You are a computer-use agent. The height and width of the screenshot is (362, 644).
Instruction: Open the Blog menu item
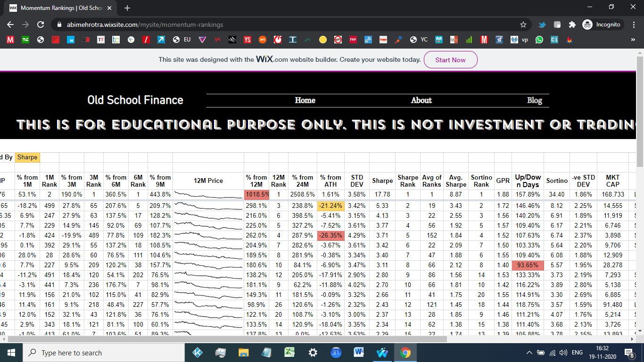coord(534,100)
